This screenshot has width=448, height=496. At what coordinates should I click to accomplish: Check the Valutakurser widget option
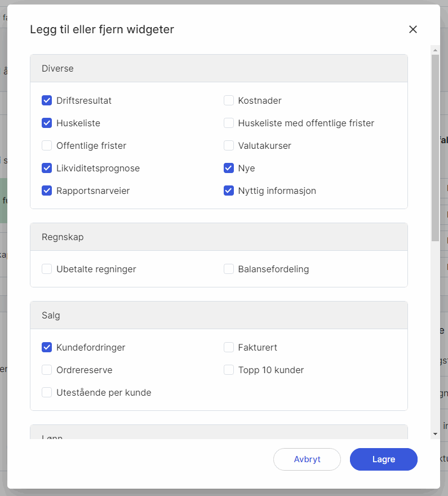229,145
